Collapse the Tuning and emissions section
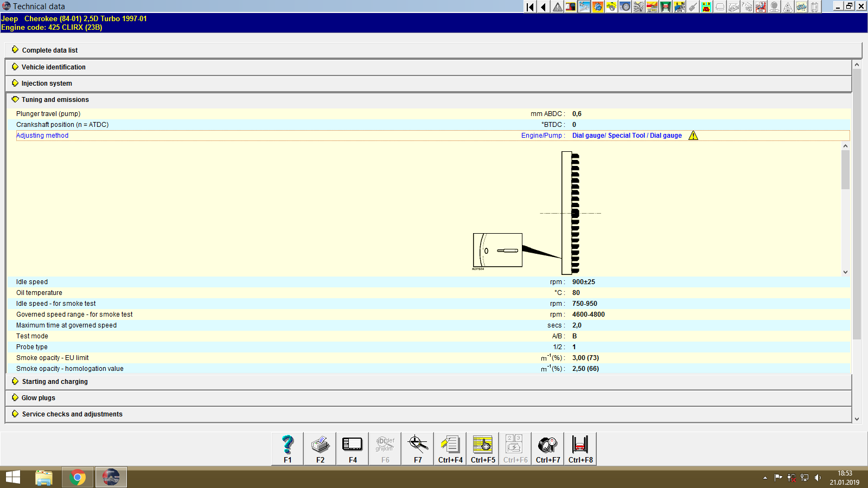This screenshot has height=488, width=868. (x=55, y=100)
